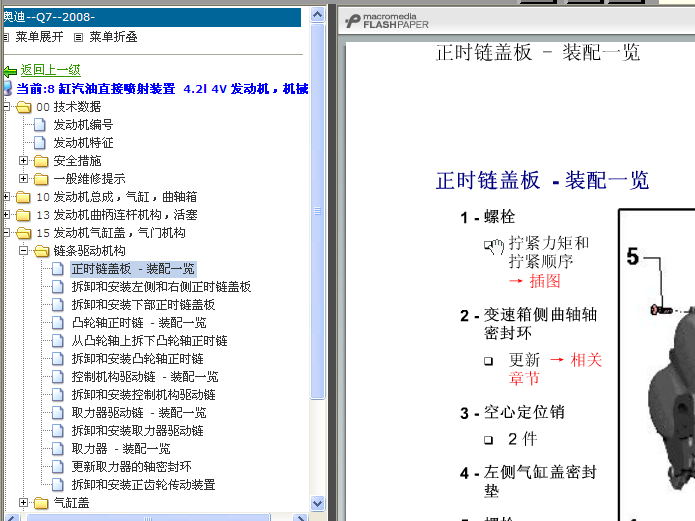The height and width of the screenshot is (521, 695).
Task: Open 取力器驱动链 - 装配一览 page
Action: pos(139,413)
